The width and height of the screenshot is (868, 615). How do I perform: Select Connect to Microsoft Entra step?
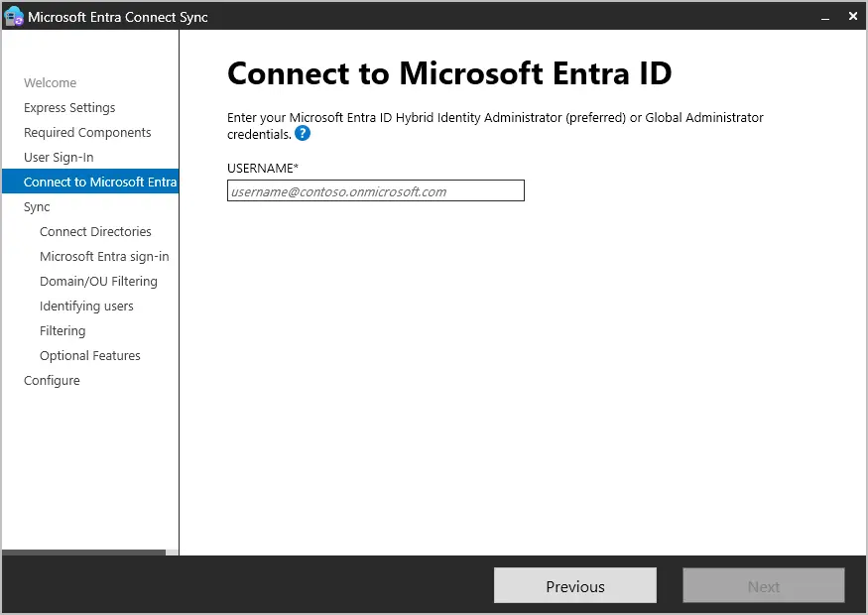[x=99, y=183]
